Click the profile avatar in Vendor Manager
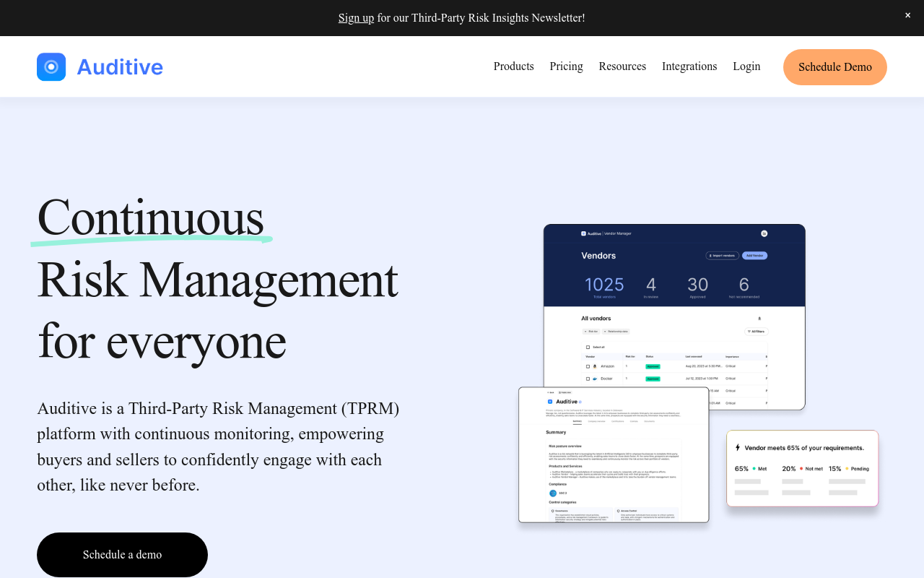924x578 pixels. click(764, 233)
